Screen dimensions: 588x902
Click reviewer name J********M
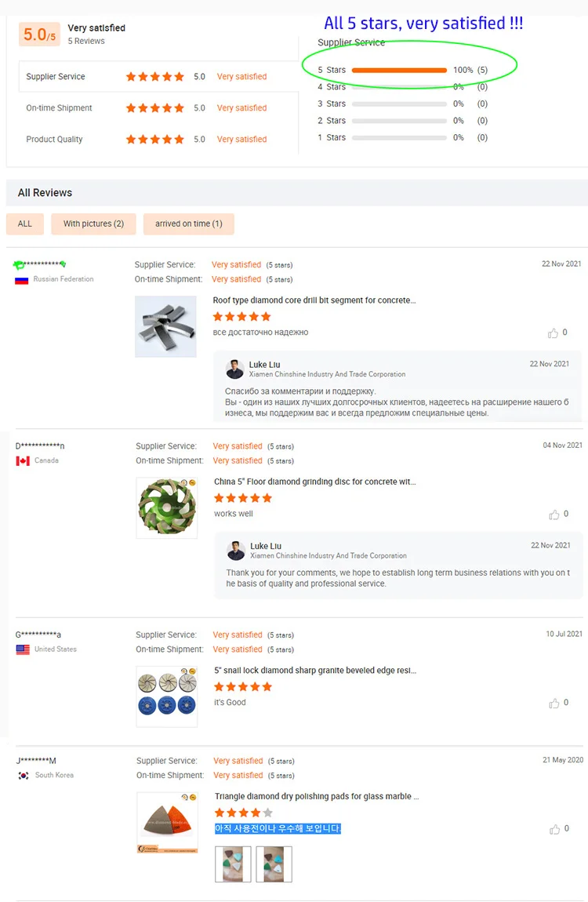coord(36,761)
